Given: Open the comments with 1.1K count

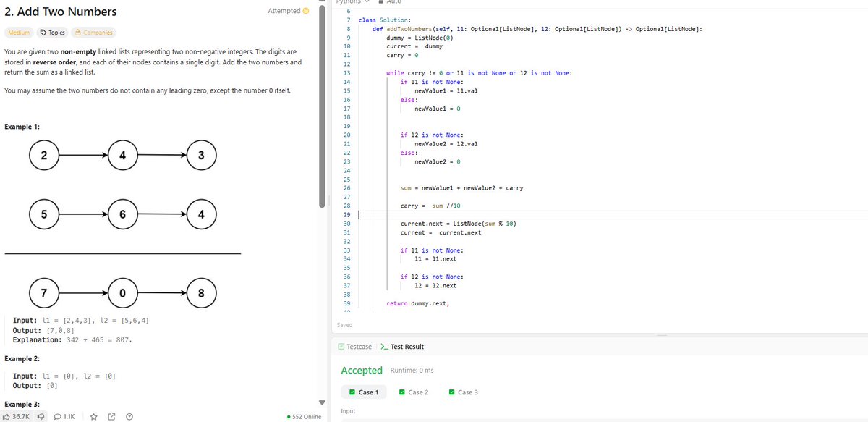Looking at the screenshot, I should (64, 417).
